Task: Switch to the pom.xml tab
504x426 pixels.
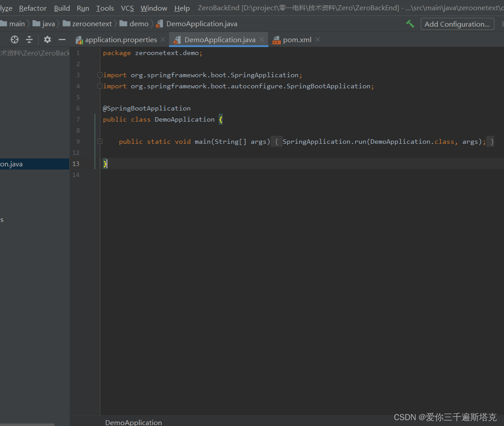Action: (x=297, y=39)
